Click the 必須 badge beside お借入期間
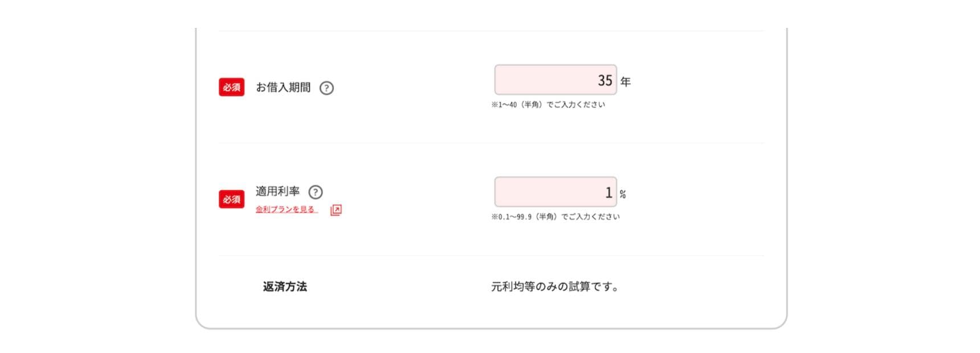980x353 pixels. point(231,87)
